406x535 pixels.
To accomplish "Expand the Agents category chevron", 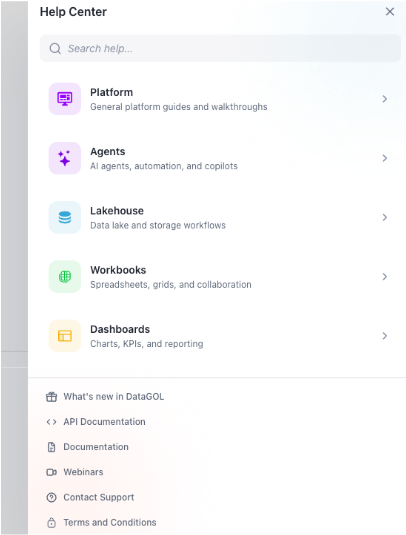I will [385, 158].
